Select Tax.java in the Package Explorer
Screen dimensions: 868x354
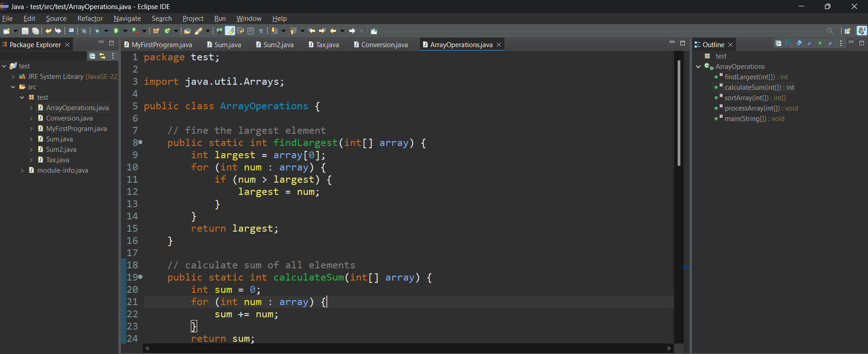[58, 160]
